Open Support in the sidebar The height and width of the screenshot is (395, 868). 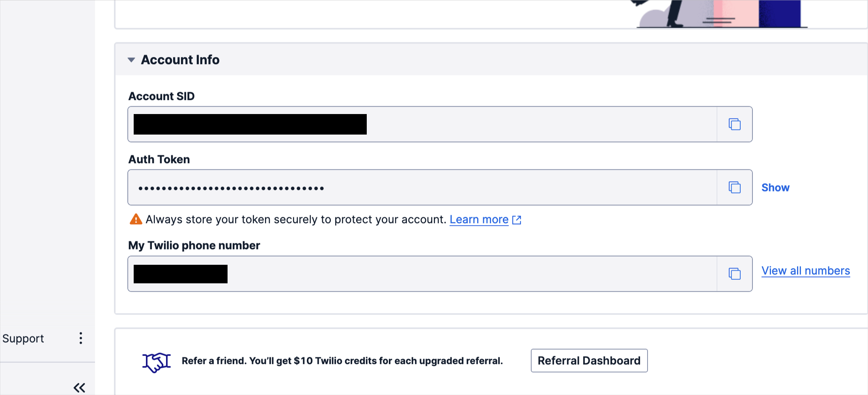23,339
